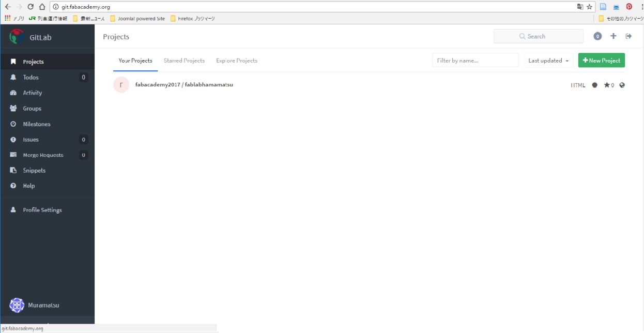Viewport: 644px width, 333px height.
Task: Open Issues in the sidebar
Action: point(47,139)
